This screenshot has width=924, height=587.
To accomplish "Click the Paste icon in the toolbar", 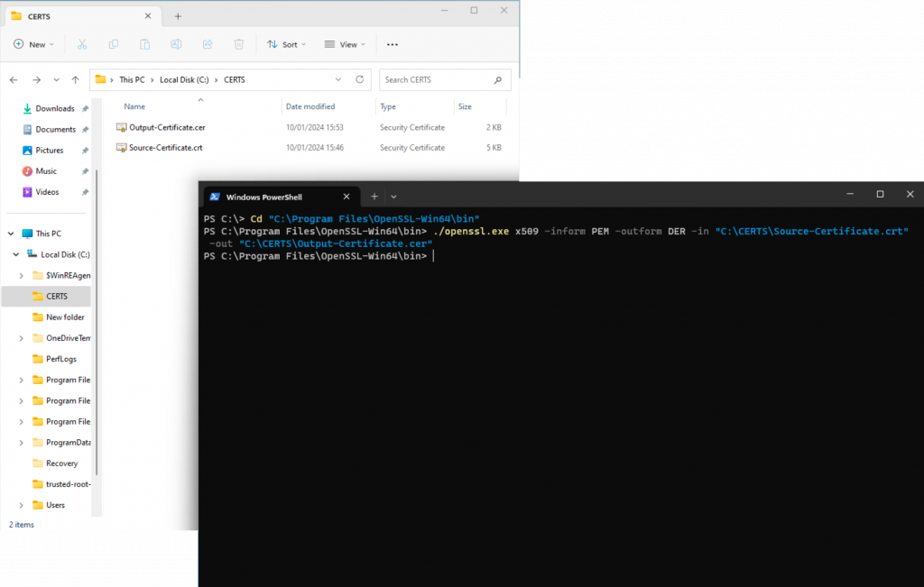I will pos(144,44).
